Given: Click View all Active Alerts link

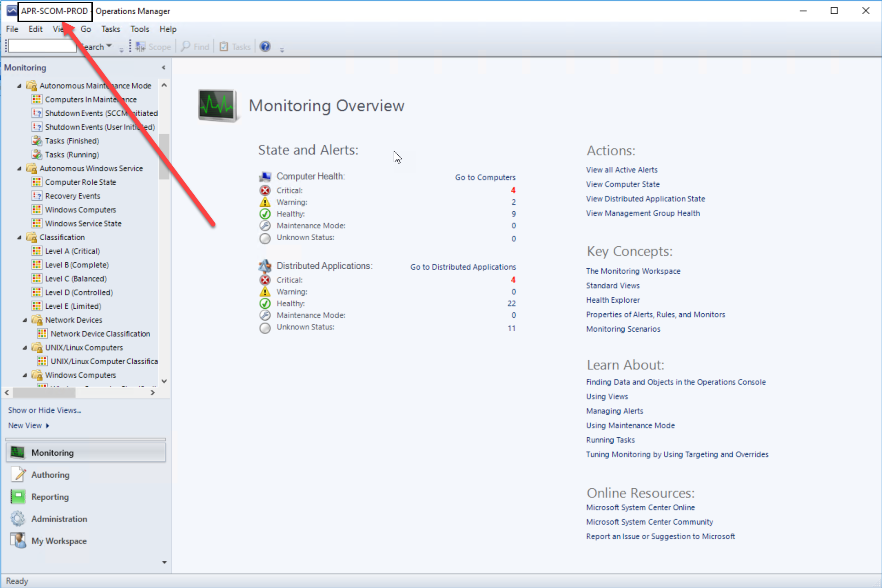Looking at the screenshot, I should 622,170.
